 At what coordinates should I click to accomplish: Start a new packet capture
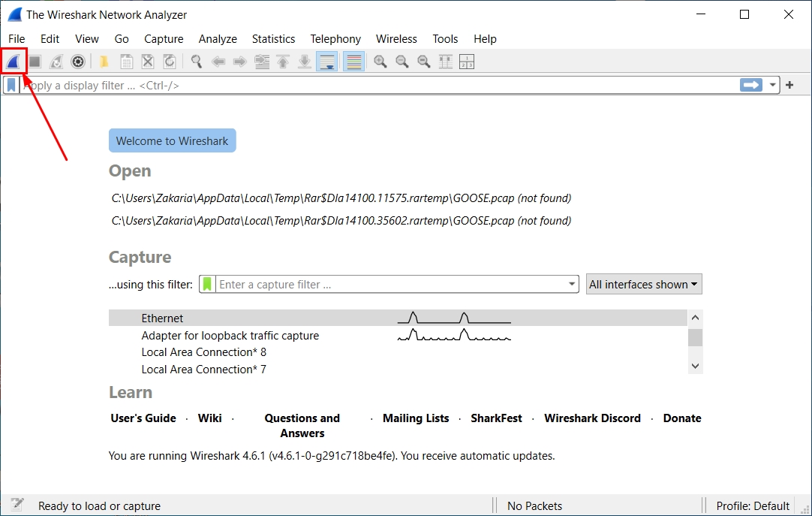click(x=14, y=62)
